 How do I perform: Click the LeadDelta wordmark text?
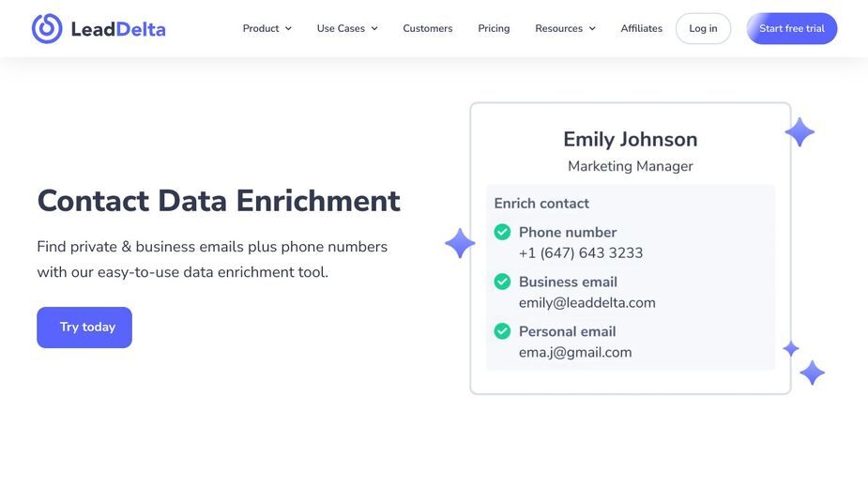pyautogui.click(x=118, y=29)
